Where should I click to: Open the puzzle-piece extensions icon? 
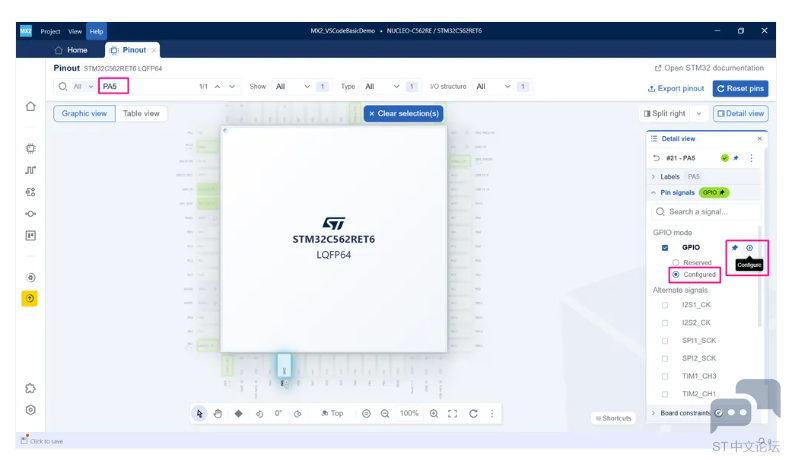[x=31, y=388]
